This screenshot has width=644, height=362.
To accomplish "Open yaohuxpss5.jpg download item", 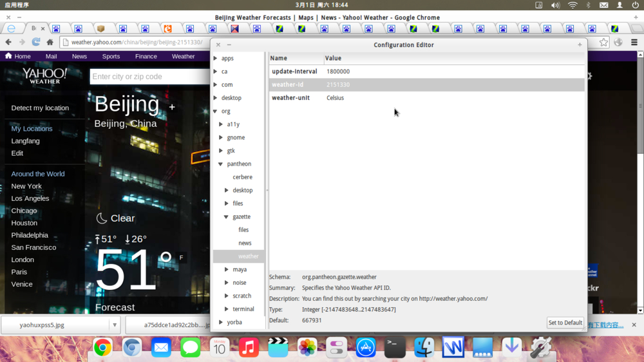I will pos(55,325).
